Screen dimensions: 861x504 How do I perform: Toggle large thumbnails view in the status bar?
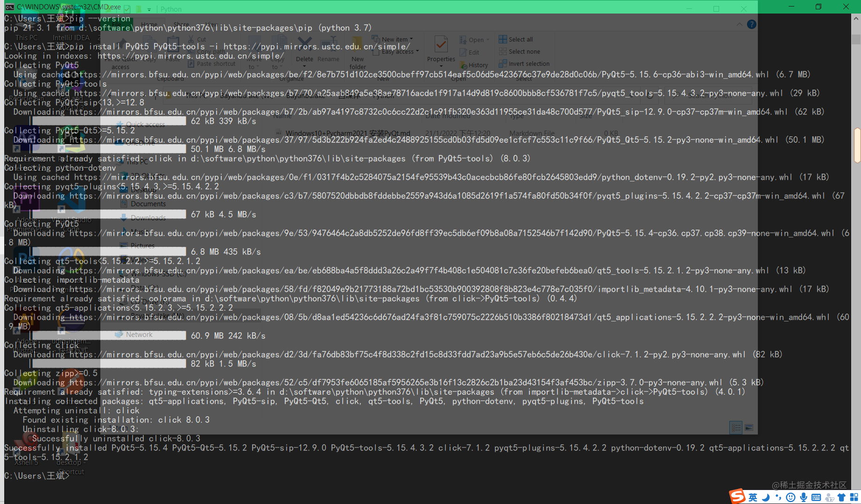(749, 427)
